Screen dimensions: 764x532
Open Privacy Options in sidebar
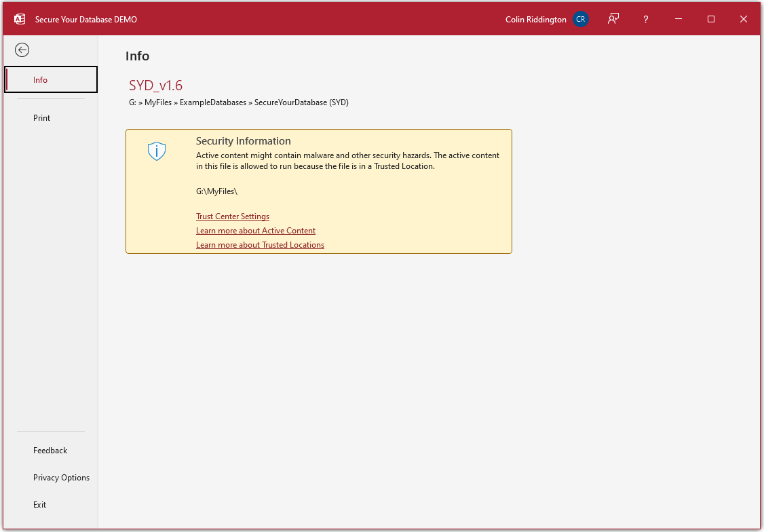[x=51, y=478]
